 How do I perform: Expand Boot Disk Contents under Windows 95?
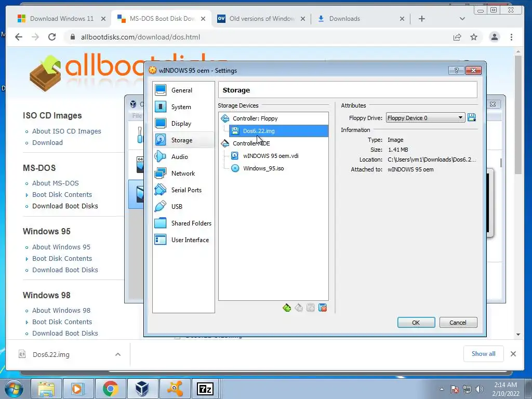coord(62,259)
